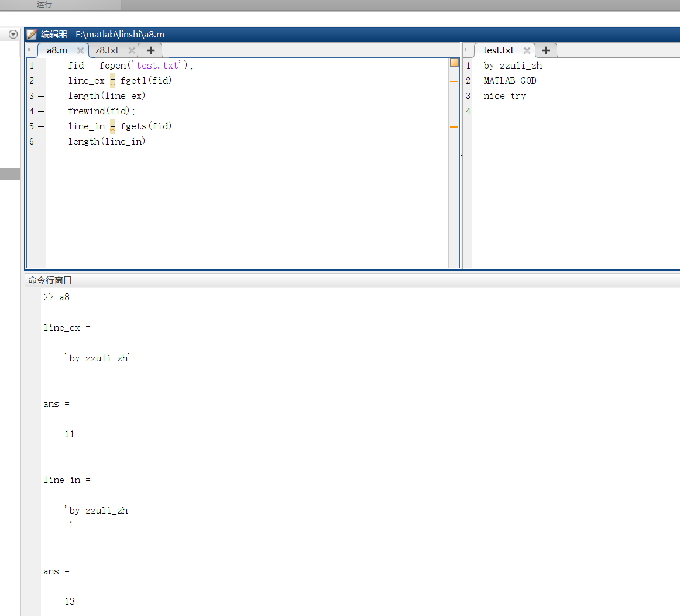Place cursor on 'length(line_ex)' line
Image resolution: width=680 pixels, height=616 pixels.
pyautogui.click(x=107, y=95)
